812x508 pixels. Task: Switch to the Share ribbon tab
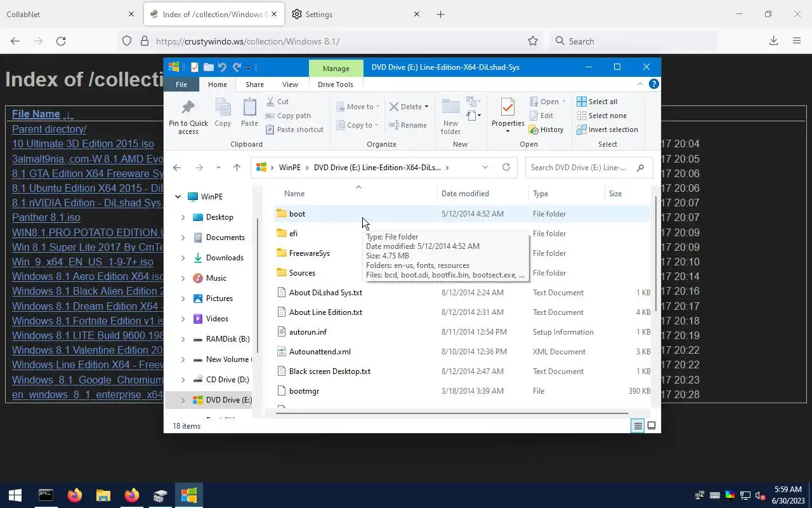point(254,84)
